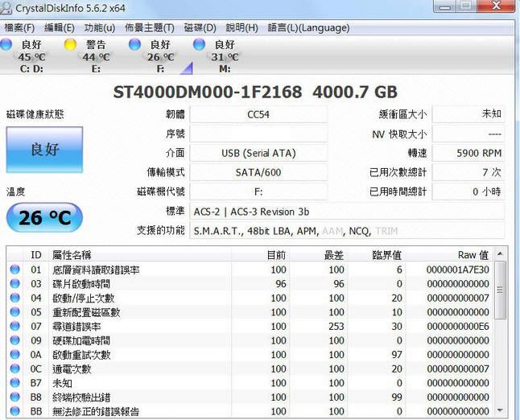Viewport: 520px width, 420px height.
Task: Click the 7 次 power-on count field
Action: [x=468, y=172]
